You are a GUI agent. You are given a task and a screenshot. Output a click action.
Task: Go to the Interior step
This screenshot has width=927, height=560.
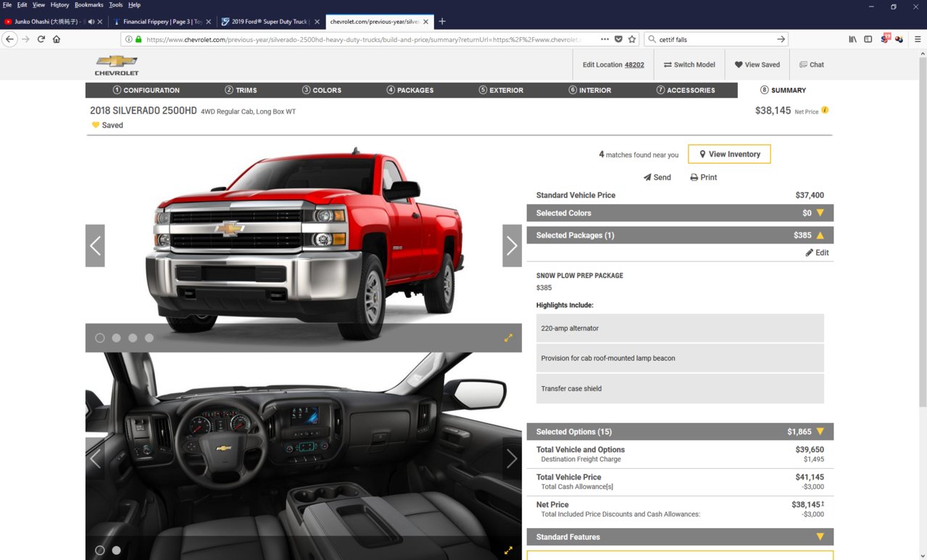coord(590,91)
